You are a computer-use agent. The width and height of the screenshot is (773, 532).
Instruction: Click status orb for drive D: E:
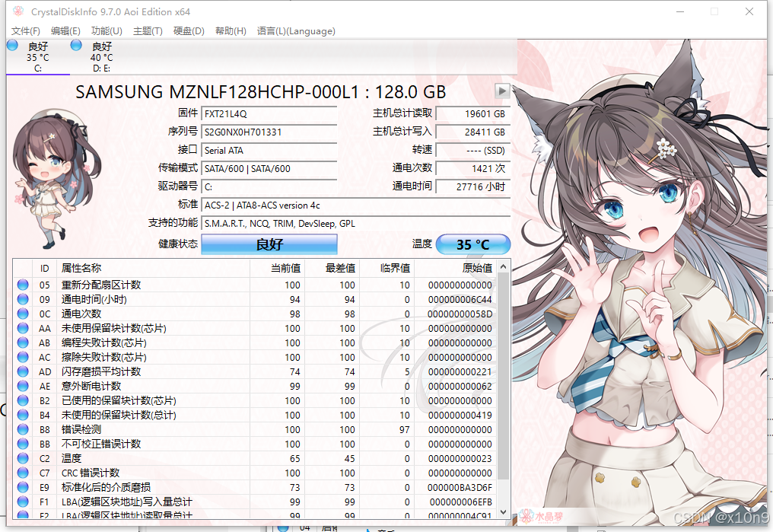tap(76, 46)
